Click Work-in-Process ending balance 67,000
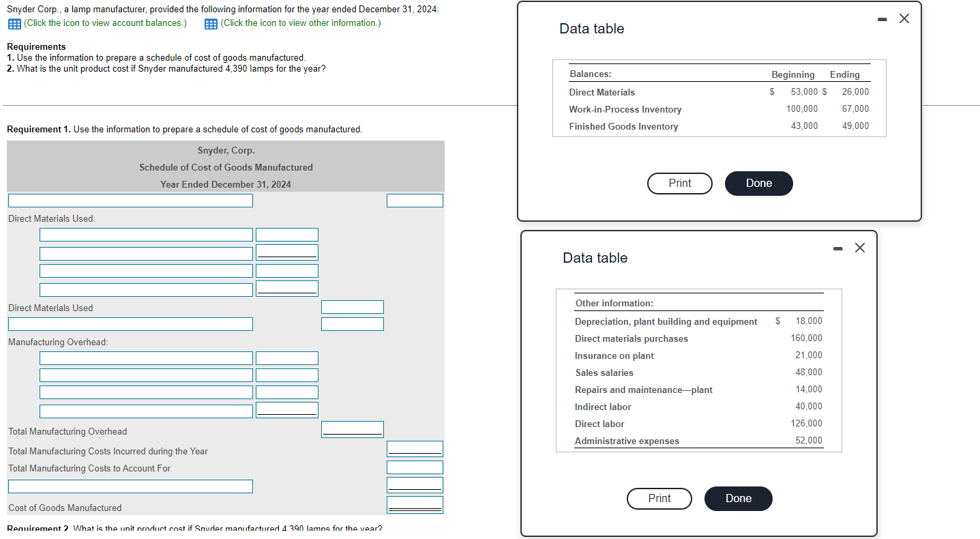Image resolution: width=980 pixels, height=539 pixels. tap(856, 109)
